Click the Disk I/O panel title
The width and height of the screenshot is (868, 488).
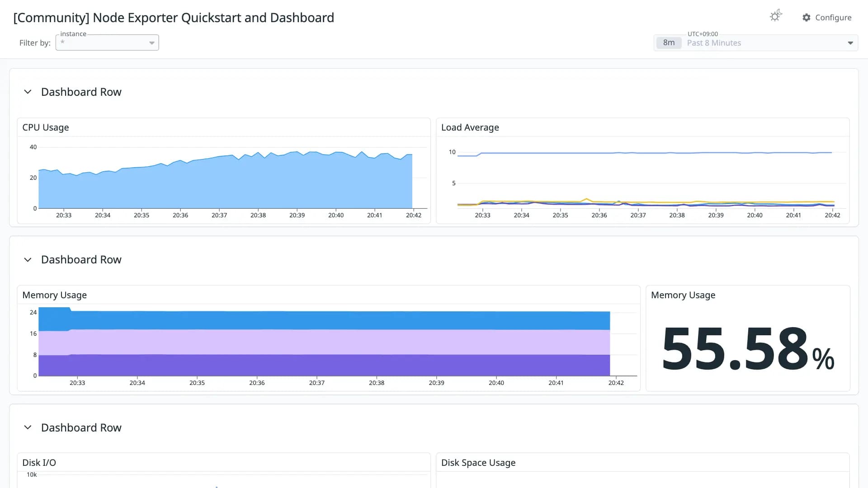click(x=39, y=463)
